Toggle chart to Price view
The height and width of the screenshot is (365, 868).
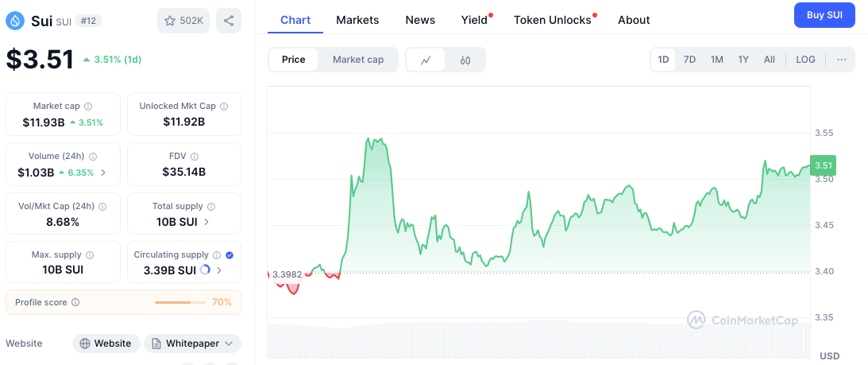(x=293, y=60)
